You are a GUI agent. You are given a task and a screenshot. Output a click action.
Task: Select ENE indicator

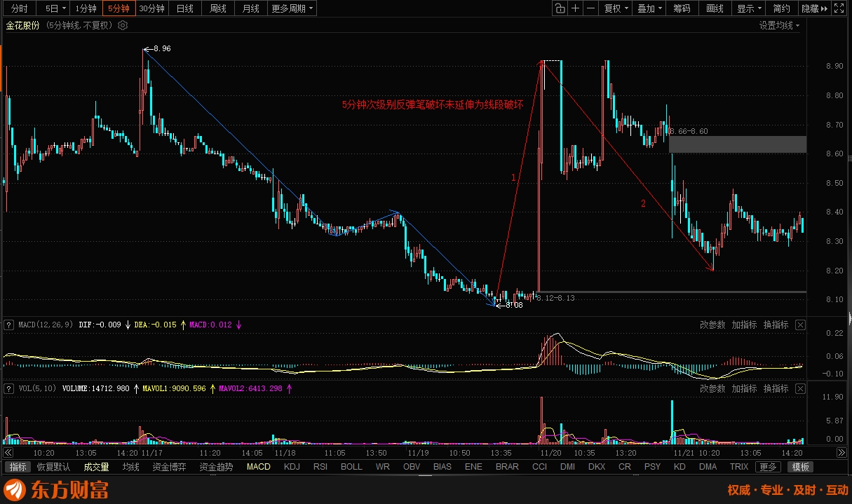[x=473, y=467]
